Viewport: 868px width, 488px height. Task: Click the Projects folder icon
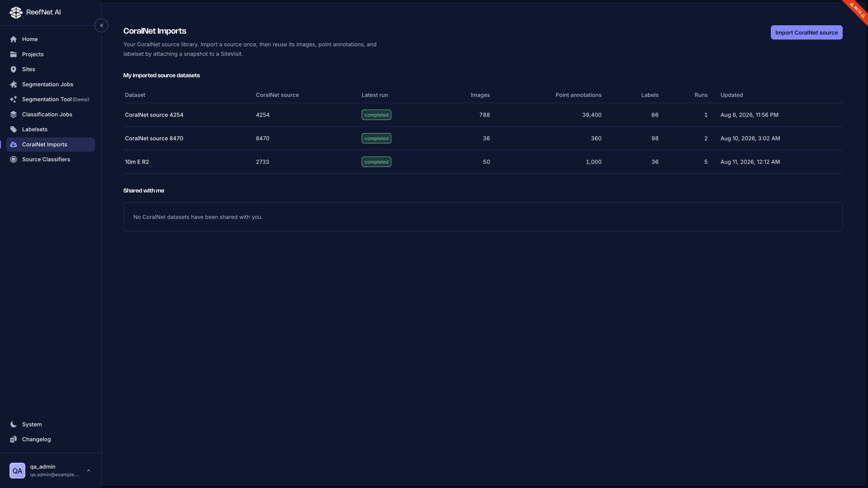pyautogui.click(x=14, y=54)
